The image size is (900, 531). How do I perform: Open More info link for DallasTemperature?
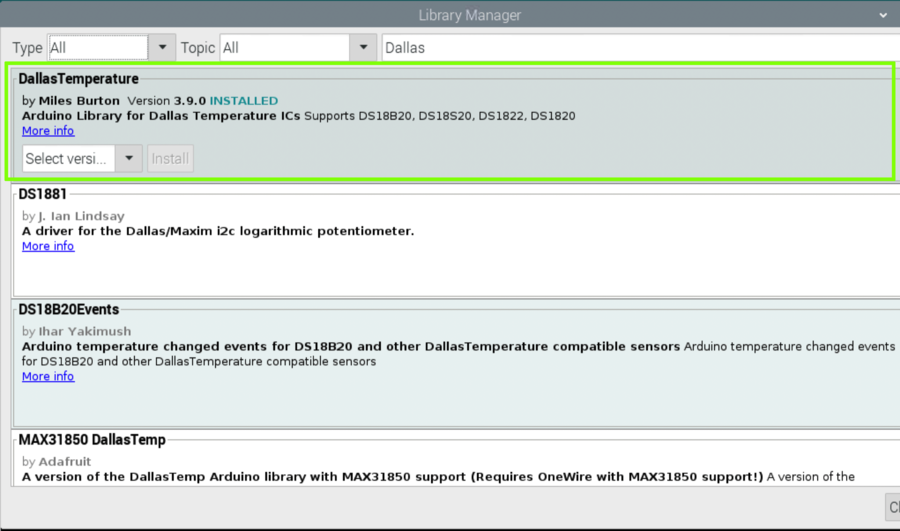[x=48, y=131]
